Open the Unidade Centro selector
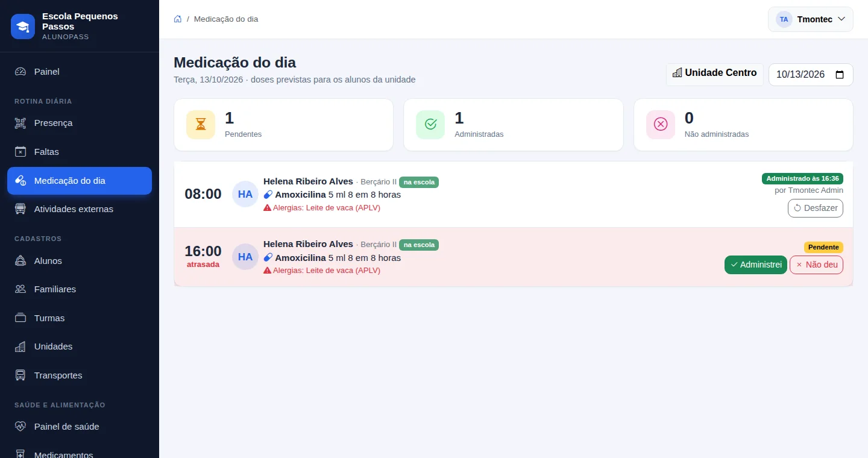 715,74
